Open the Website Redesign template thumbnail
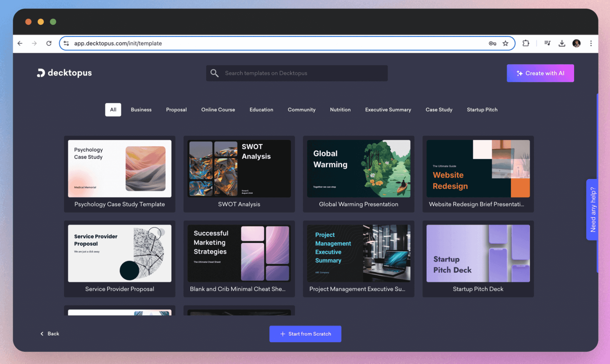 point(478,169)
